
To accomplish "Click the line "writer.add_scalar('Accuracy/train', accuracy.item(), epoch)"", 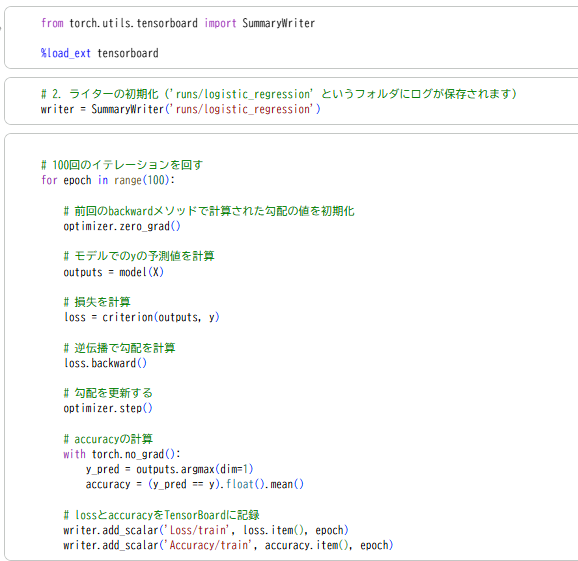I will click(x=228, y=545).
